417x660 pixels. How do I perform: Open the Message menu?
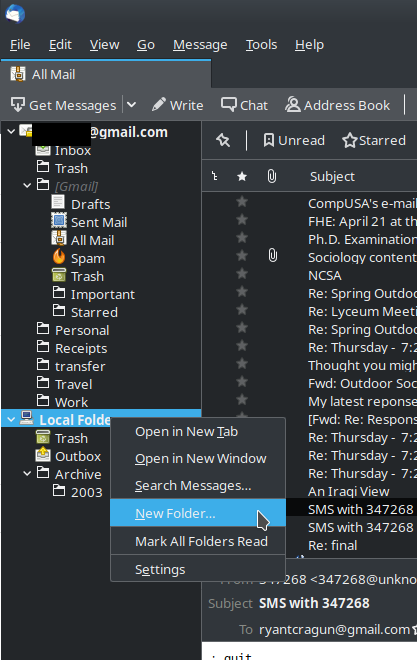[200, 45]
